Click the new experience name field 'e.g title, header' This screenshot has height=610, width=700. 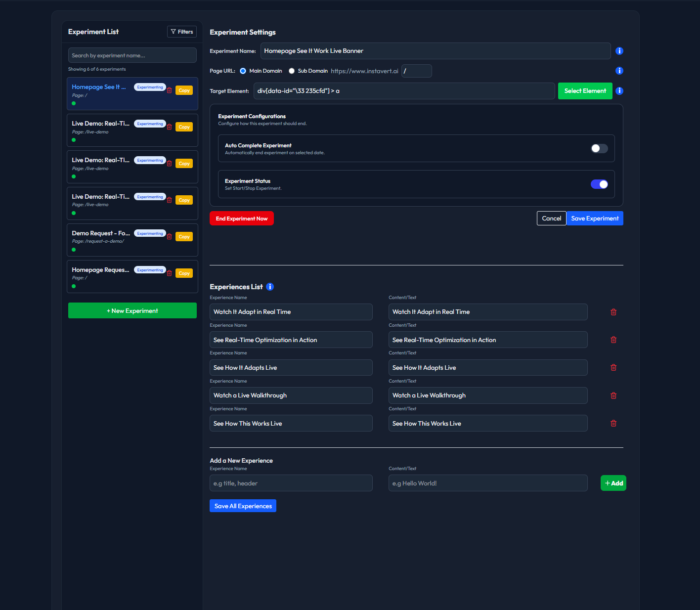point(291,483)
